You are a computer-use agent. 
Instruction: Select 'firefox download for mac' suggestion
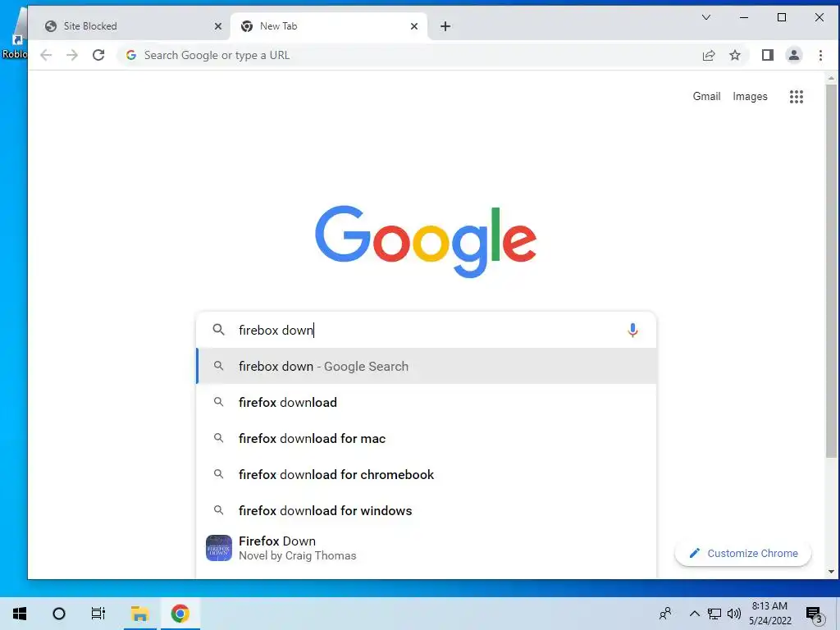(x=427, y=438)
